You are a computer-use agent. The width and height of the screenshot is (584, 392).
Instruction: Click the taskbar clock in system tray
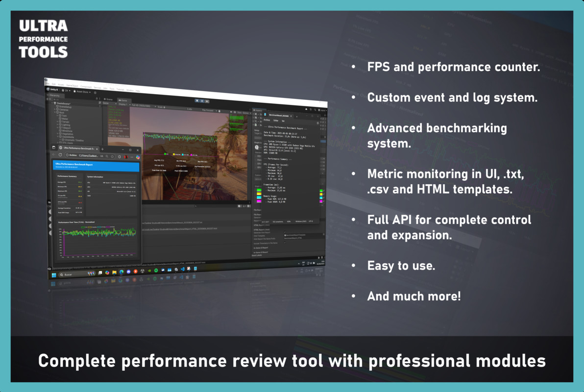321,263
